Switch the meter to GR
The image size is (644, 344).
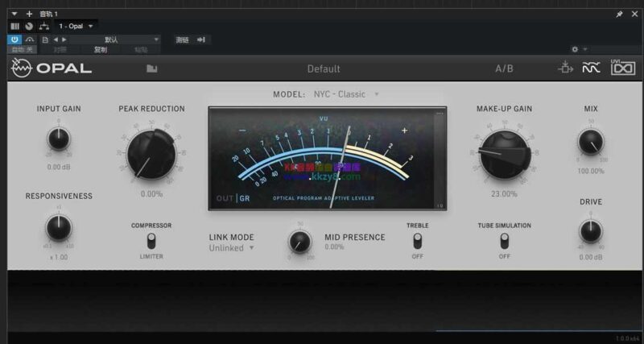click(x=245, y=198)
